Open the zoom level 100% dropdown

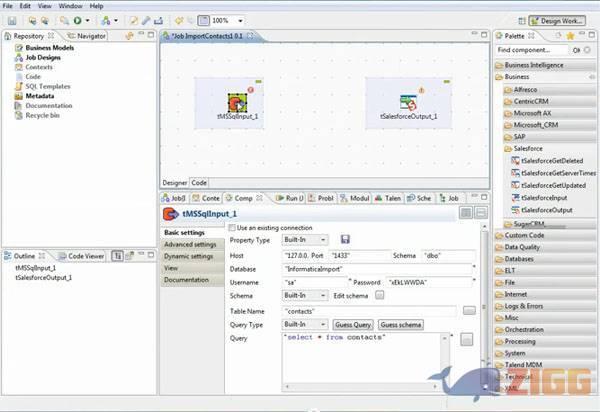coord(240,21)
